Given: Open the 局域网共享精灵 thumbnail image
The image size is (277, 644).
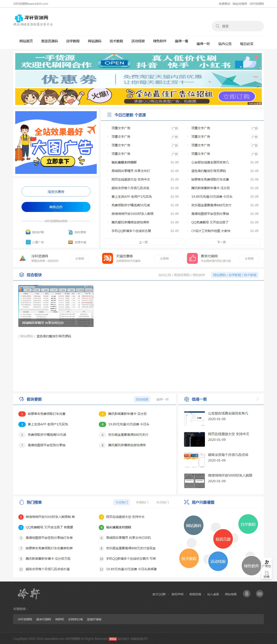Looking at the screenshot, I should point(56,306).
